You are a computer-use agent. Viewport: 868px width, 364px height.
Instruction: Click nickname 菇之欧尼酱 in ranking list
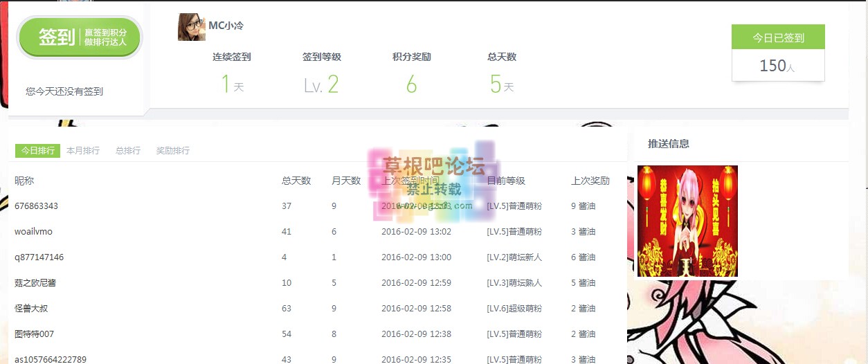(x=35, y=282)
